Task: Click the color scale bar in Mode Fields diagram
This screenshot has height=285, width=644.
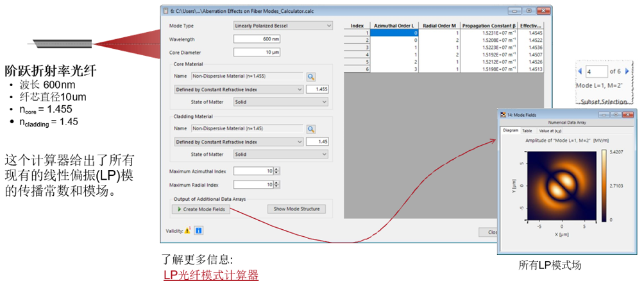Action: pos(605,186)
